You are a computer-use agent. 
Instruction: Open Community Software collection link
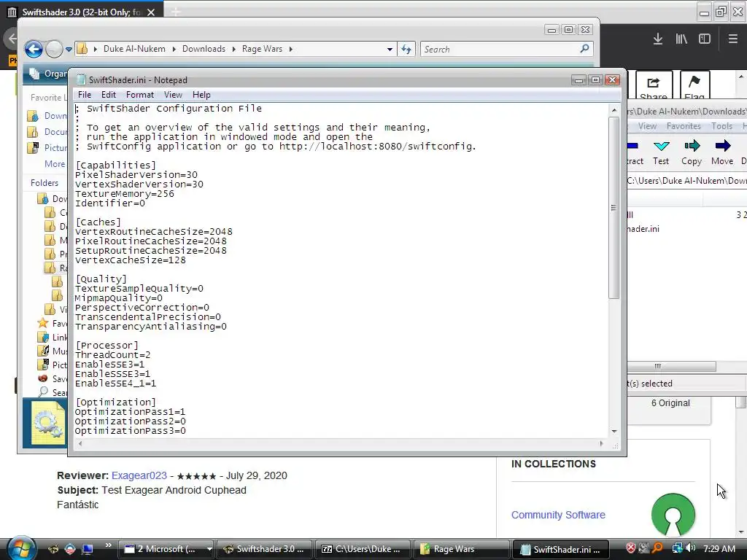click(x=558, y=515)
